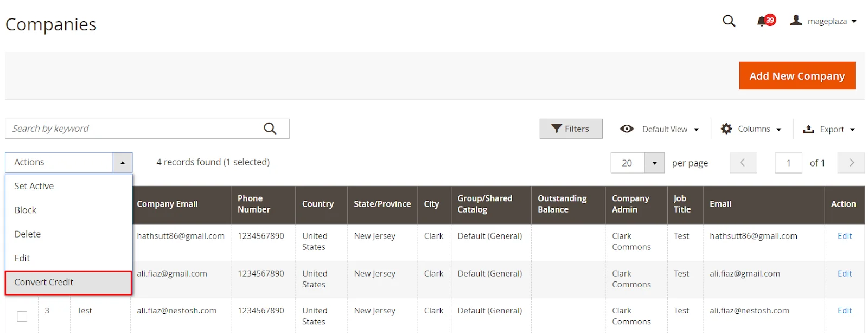
Task: Click the magnifier search icon in header
Action: (x=729, y=21)
